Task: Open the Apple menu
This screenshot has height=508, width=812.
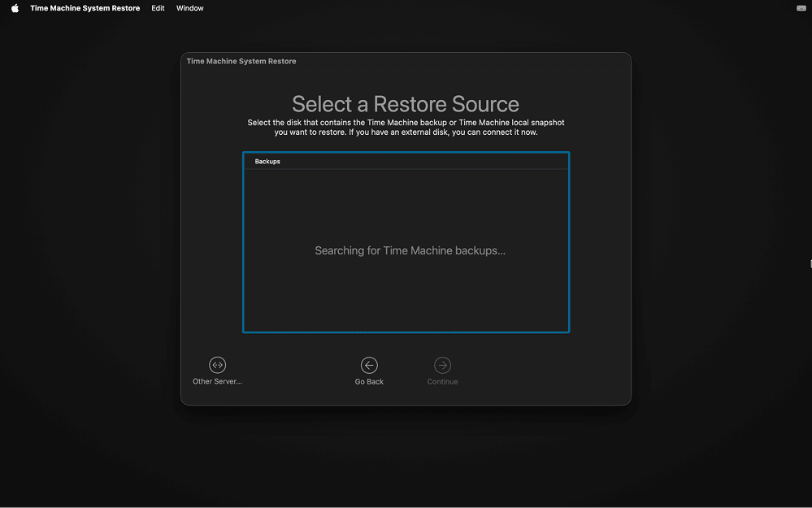Action: pyautogui.click(x=13, y=8)
